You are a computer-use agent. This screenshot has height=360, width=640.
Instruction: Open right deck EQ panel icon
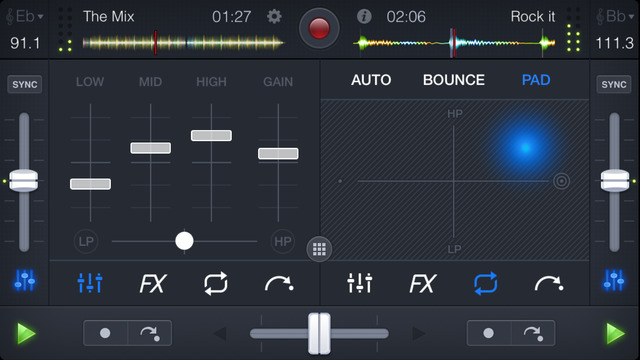tap(360, 283)
